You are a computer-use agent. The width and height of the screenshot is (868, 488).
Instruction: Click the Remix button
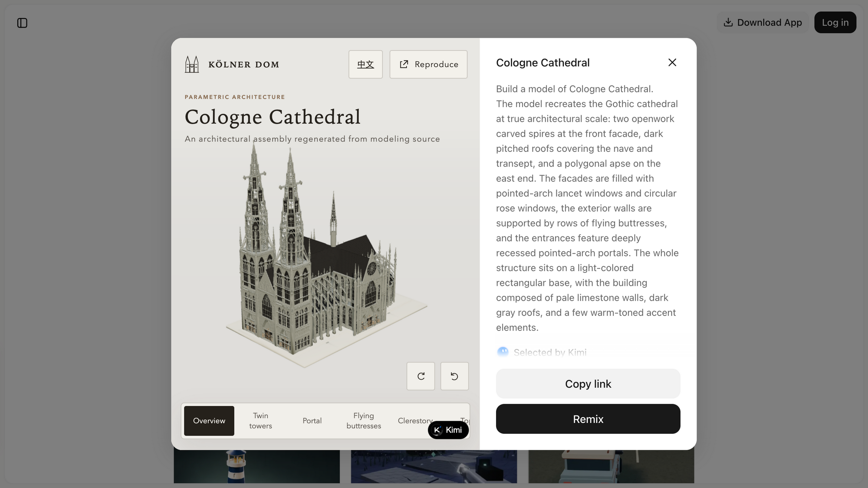[588, 419]
